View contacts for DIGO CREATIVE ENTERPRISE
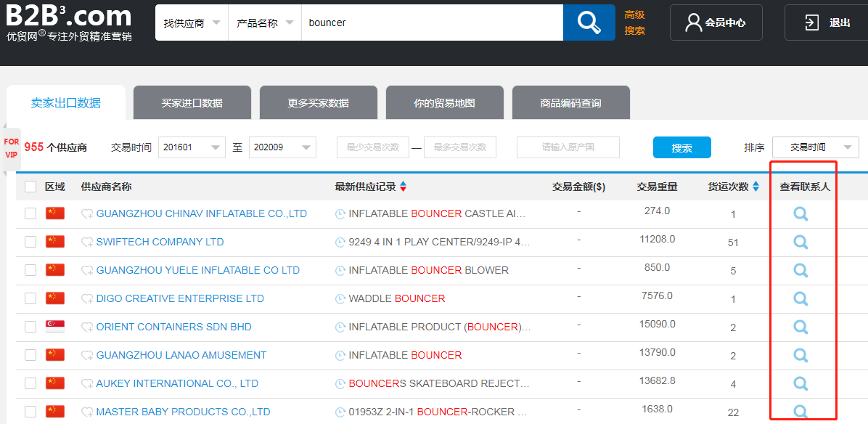The image size is (868, 424). 801,298
